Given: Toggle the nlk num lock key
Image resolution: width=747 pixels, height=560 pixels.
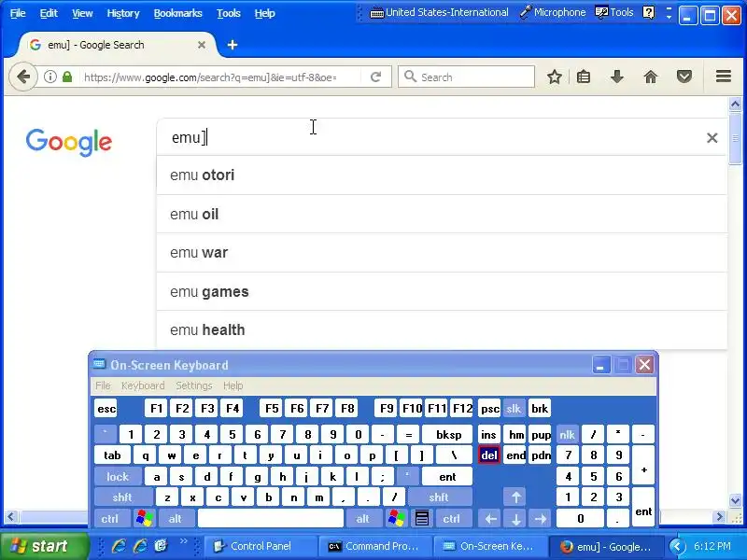Looking at the screenshot, I should click(568, 434).
